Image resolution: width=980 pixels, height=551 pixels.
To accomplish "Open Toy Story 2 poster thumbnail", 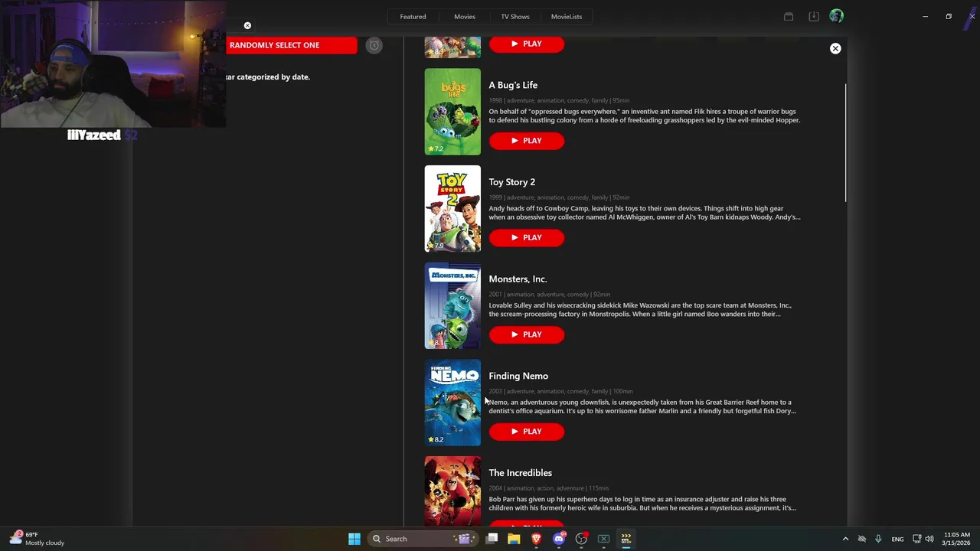I will click(x=452, y=209).
